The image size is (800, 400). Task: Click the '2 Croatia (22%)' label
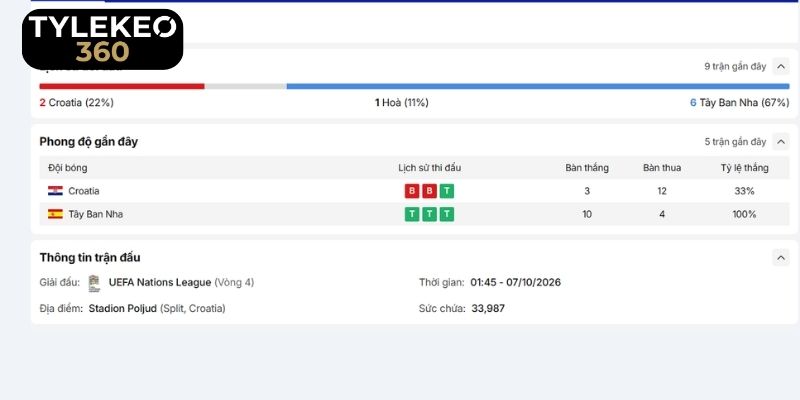(77, 103)
